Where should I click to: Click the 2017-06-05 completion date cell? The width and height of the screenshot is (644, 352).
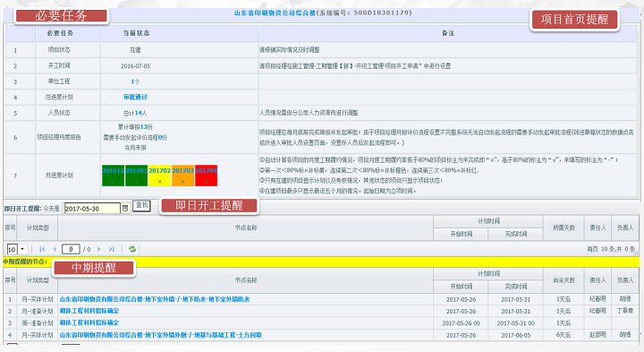[x=515, y=335]
